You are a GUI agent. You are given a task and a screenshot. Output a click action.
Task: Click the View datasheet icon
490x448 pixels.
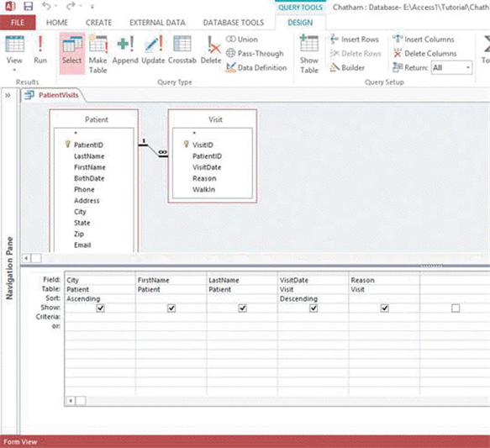click(14, 44)
